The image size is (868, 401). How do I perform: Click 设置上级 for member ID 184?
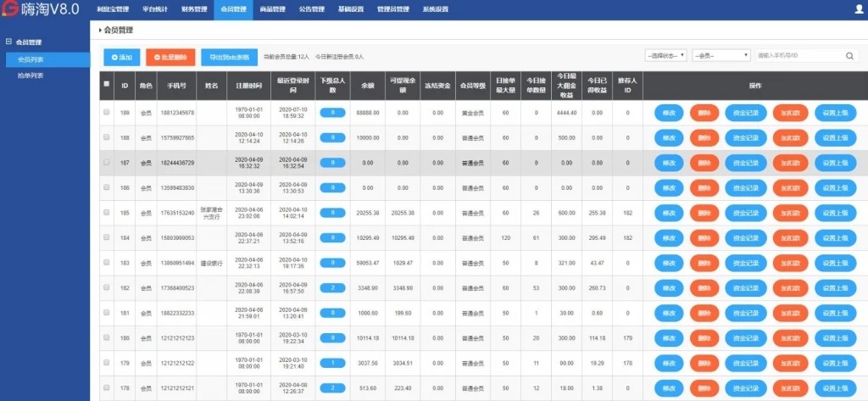[835, 237]
